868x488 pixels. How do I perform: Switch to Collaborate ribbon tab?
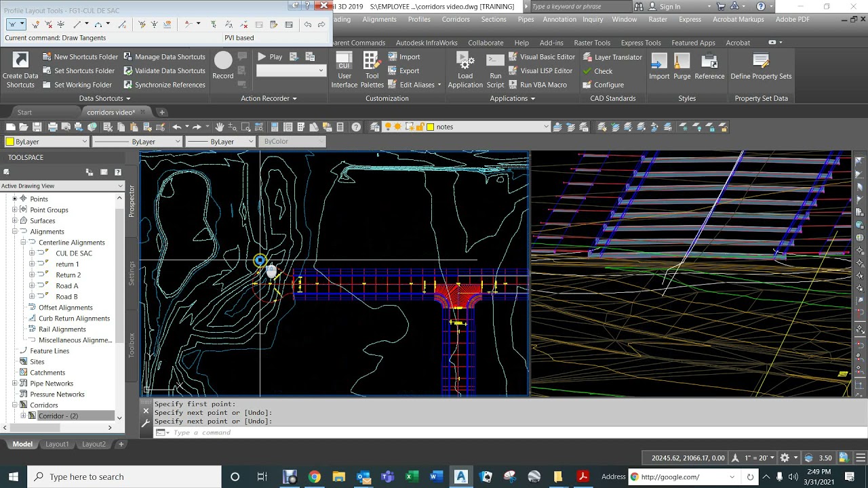pyautogui.click(x=486, y=43)
